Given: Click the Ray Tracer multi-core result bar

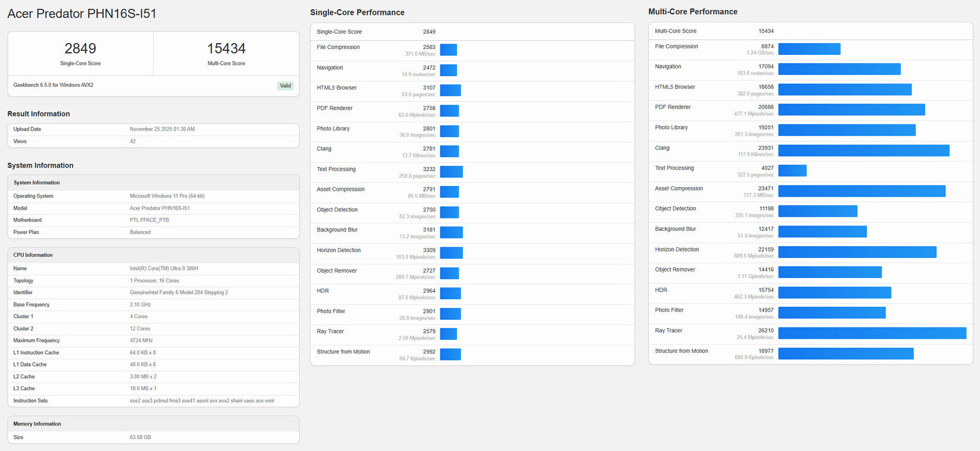Looking at the screenshot, I should (x=872, y=333).
